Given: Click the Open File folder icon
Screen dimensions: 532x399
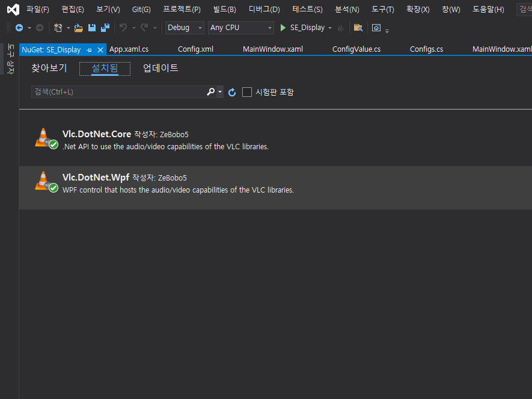Looking at the screenshot, I should [x=78, y=28].
